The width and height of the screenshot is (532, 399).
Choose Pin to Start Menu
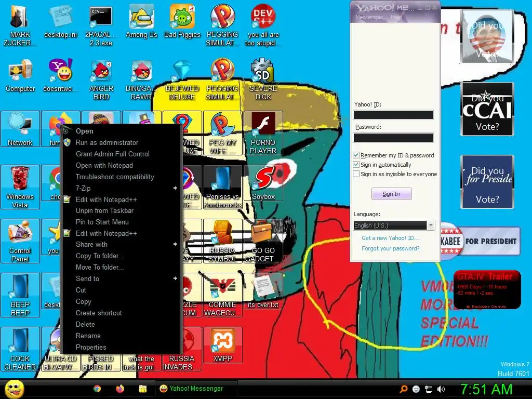coord(122,222)
